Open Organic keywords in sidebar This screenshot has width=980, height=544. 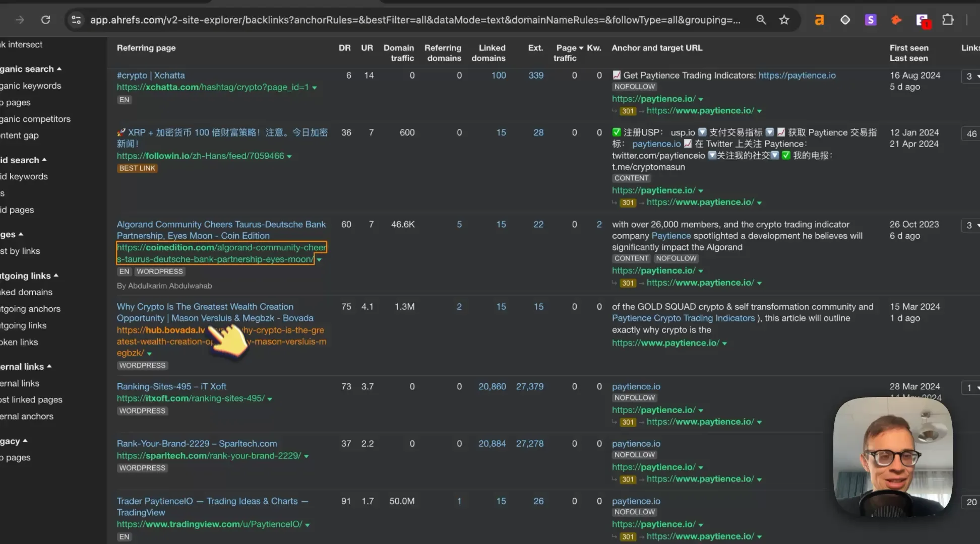31,86
